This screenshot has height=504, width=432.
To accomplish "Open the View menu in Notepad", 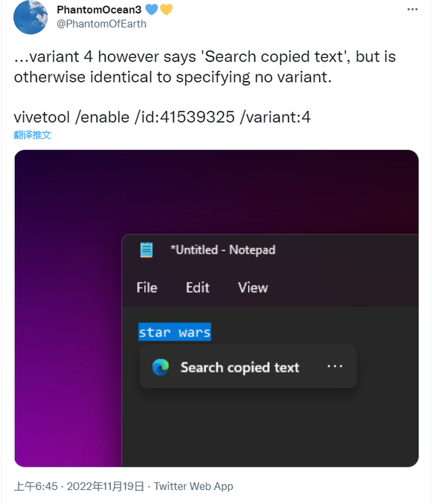I will [253, 288].
